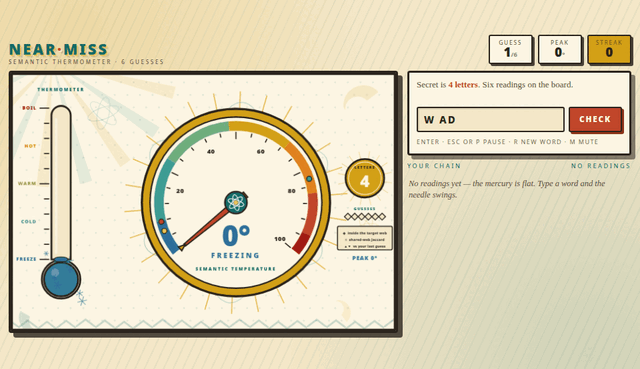Click the gauge number 40
640x369 pixels.
(211, 151)
